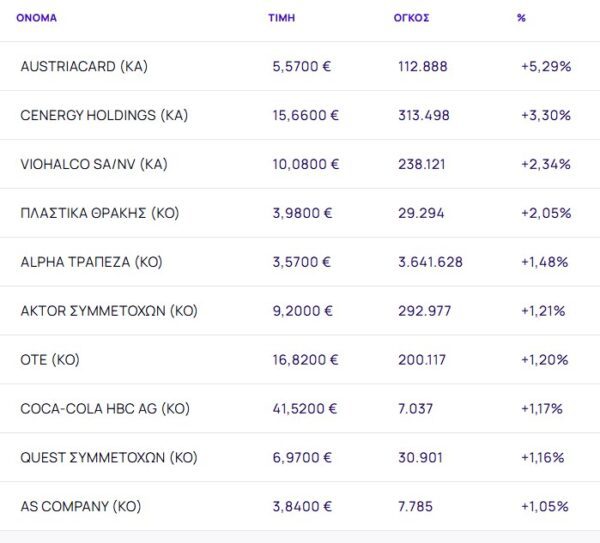Open AKTOR ΣΥΜΜΕΤΟΧΩΝ (ΚΟ) details
The width and height of the screenshot is (600, 543).
click(109, 311)
